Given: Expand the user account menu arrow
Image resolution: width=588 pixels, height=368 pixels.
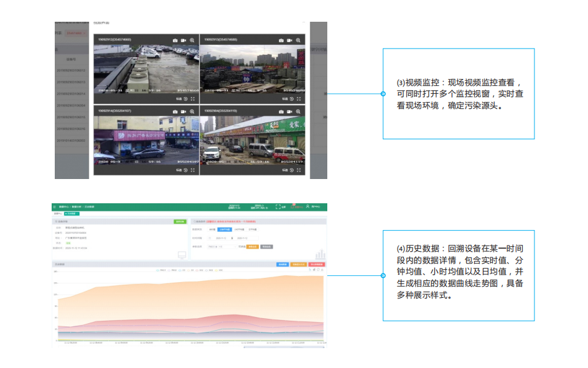Looking at the screenshot, I should (324, 208).
